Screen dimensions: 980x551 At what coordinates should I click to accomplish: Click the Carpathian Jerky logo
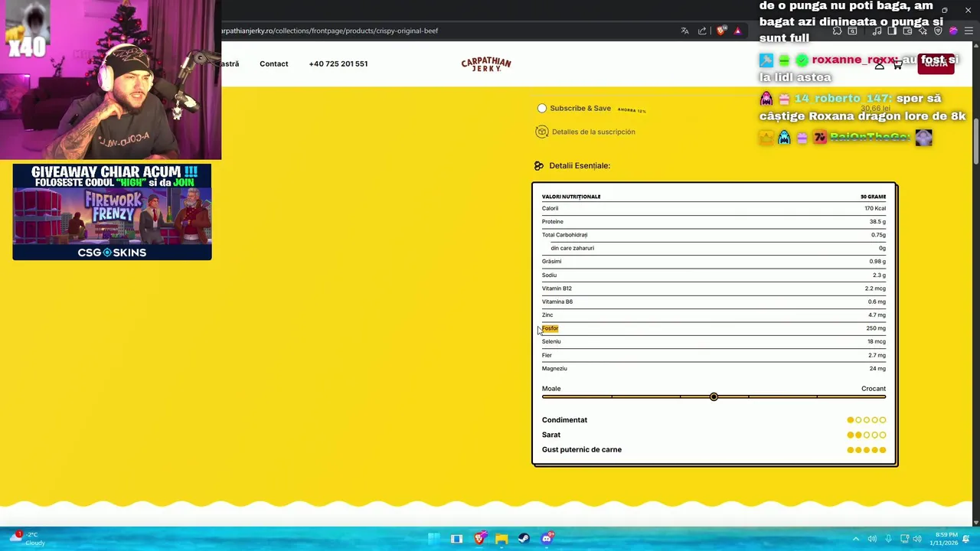[486, 64]
